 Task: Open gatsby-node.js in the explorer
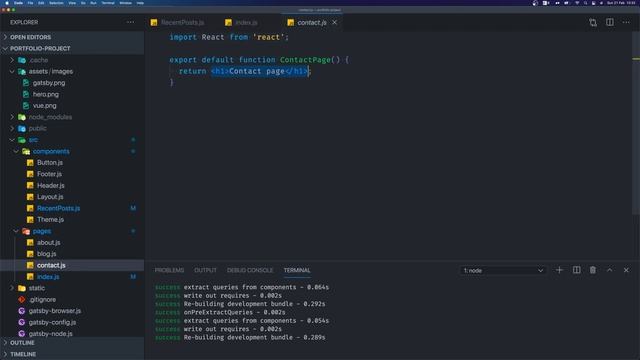click(51, 334)
